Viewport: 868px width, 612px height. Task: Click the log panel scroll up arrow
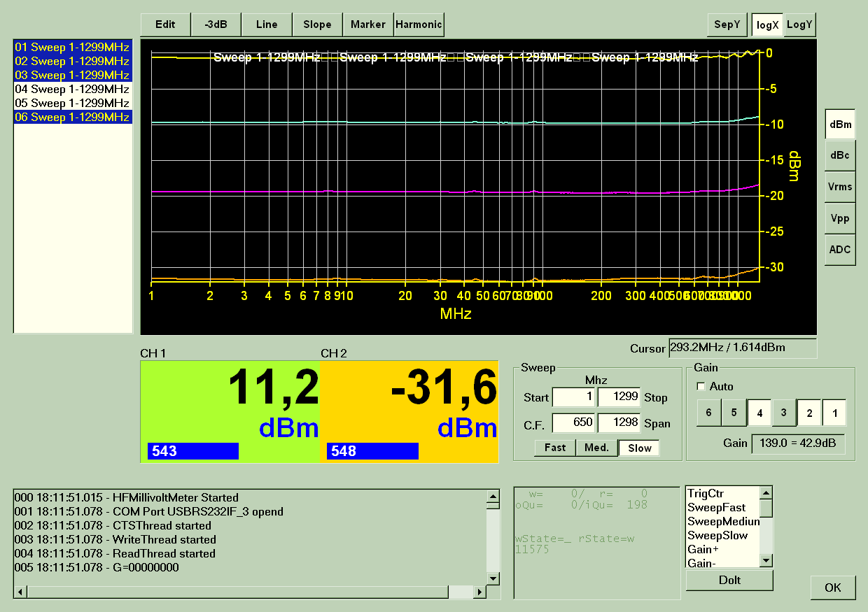(x=493, y=497)
